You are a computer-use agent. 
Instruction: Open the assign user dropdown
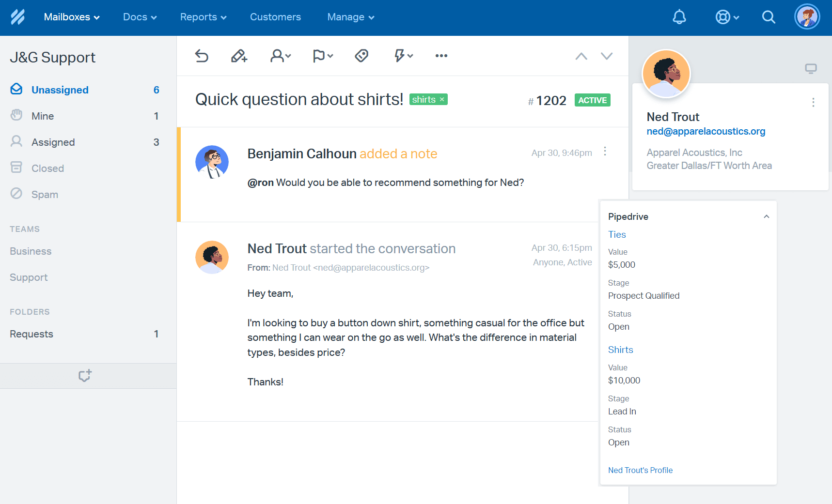click(x=281, y=56)
